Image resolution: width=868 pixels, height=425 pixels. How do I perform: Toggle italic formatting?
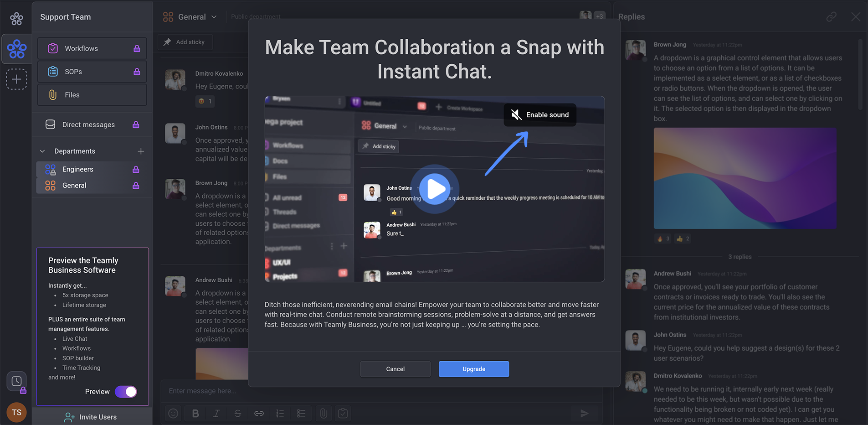[x=216, y=414]
